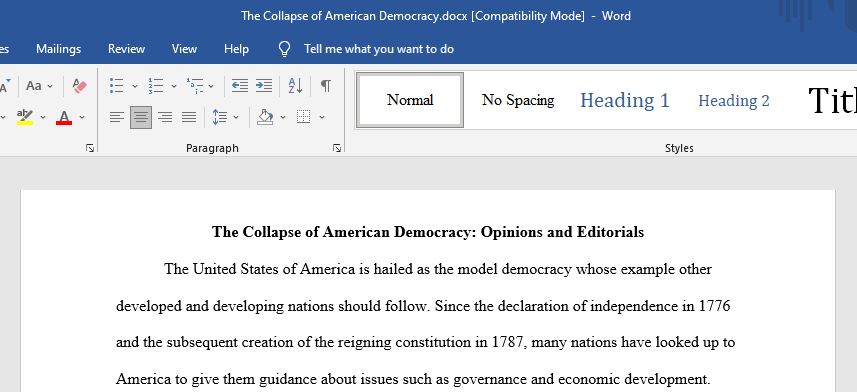Viewport: 857px width, 392px height.
Task: Apply red font color
Action: pyautogui.click(x=64, y=117)
